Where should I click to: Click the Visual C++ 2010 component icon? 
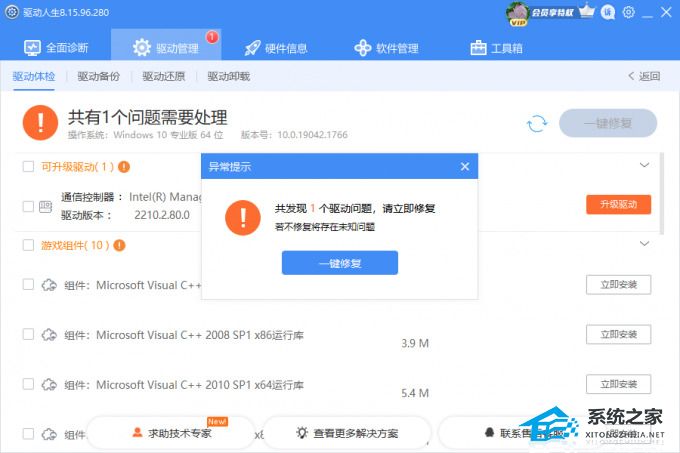click(x=49, y=385)
